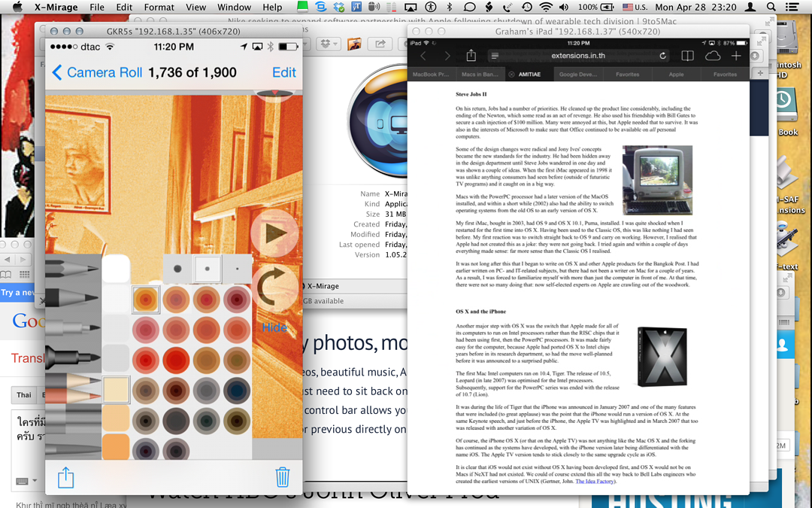Image resolution: width=812 pixels, height=508 pixels.
Task: Open the battery status menu
Action: pos(595,8)
